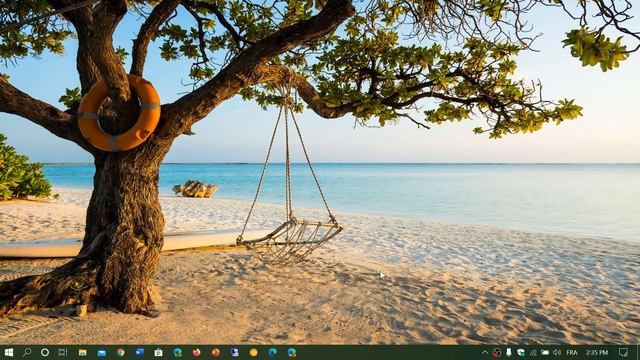Launch Firefox from the taskbar
640x360 pixels.
point(196,352)
